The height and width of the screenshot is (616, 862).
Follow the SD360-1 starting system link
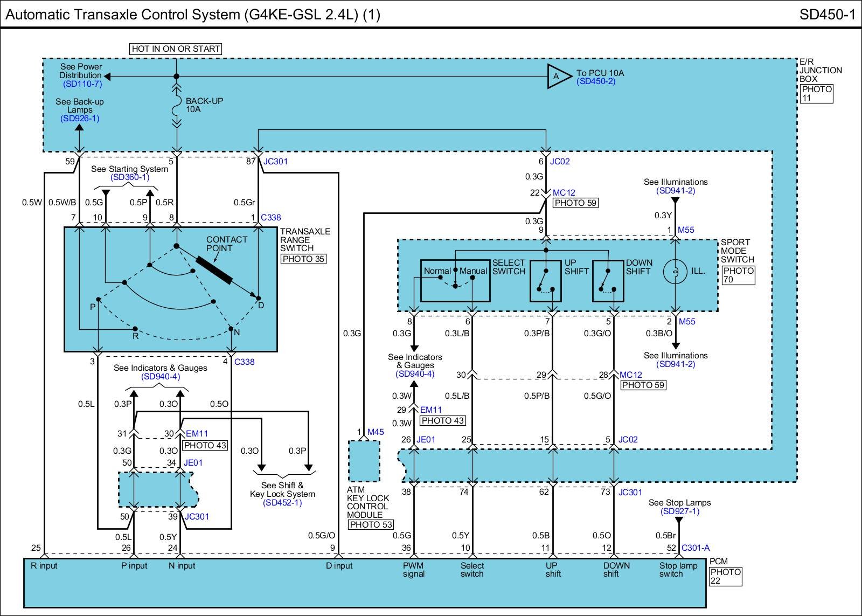click(129, 177)
